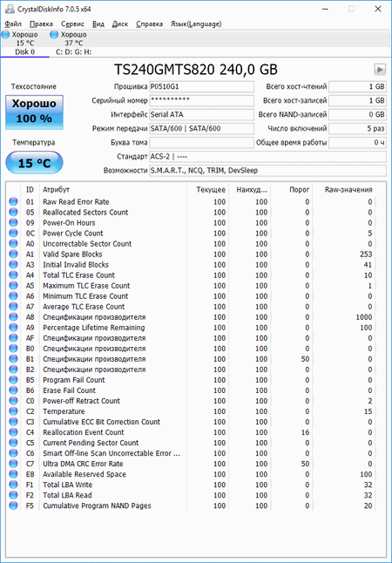Click status orb for Available Reserved Space
The height and width of the screenshot is (563, 392).
click(x=13, y=474)
